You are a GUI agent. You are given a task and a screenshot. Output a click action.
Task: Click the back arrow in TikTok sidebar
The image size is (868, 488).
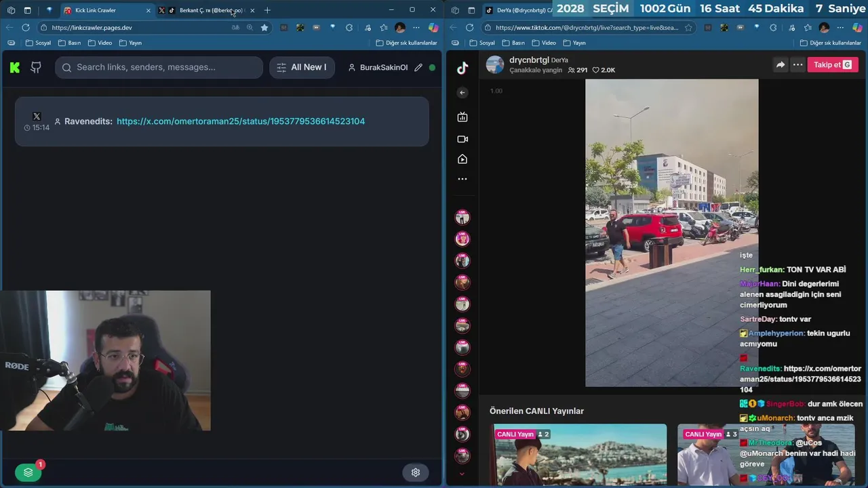pyautogui.click(x=462, y=93)
